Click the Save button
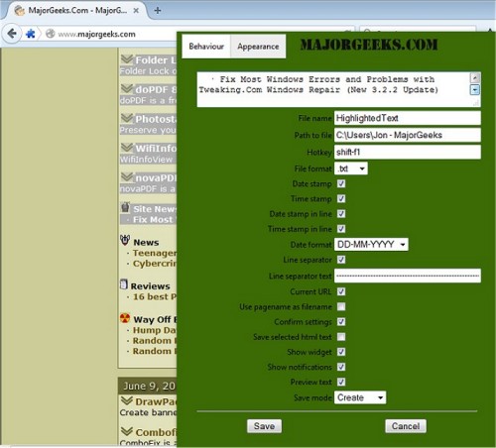The width and height of the screenshot is (496, 448). click(264, 426)
